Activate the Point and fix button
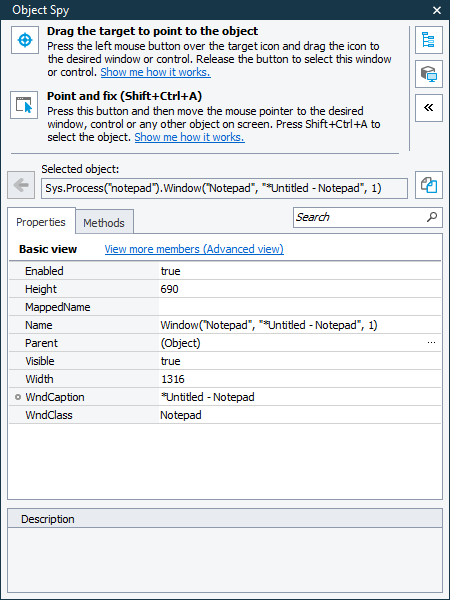The image size is (450, 600). point(24,105)
